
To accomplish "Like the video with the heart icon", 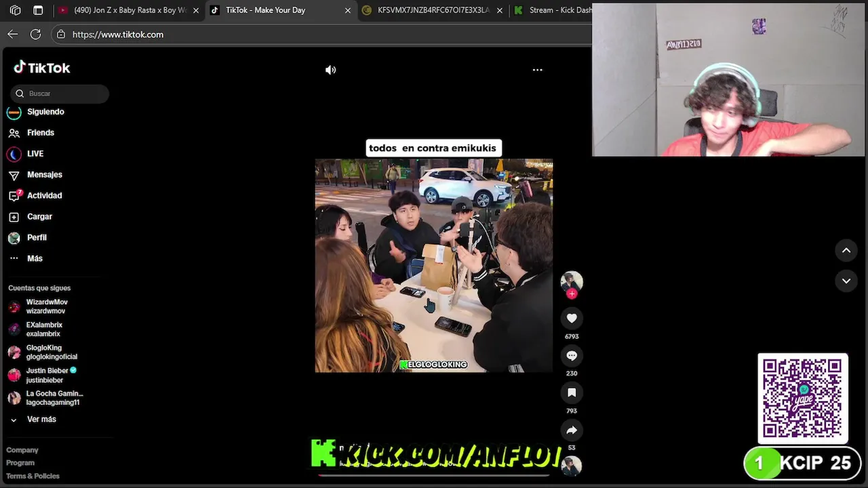I will [x=572, y=318].
